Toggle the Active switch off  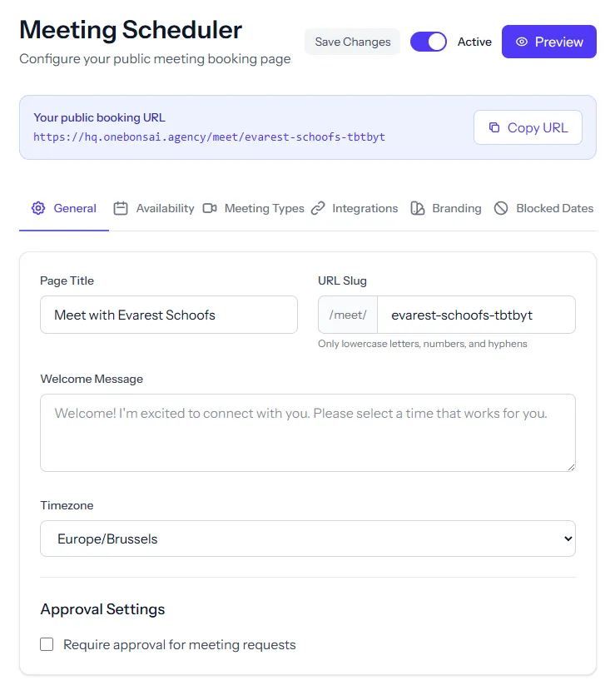pos(429,41)
